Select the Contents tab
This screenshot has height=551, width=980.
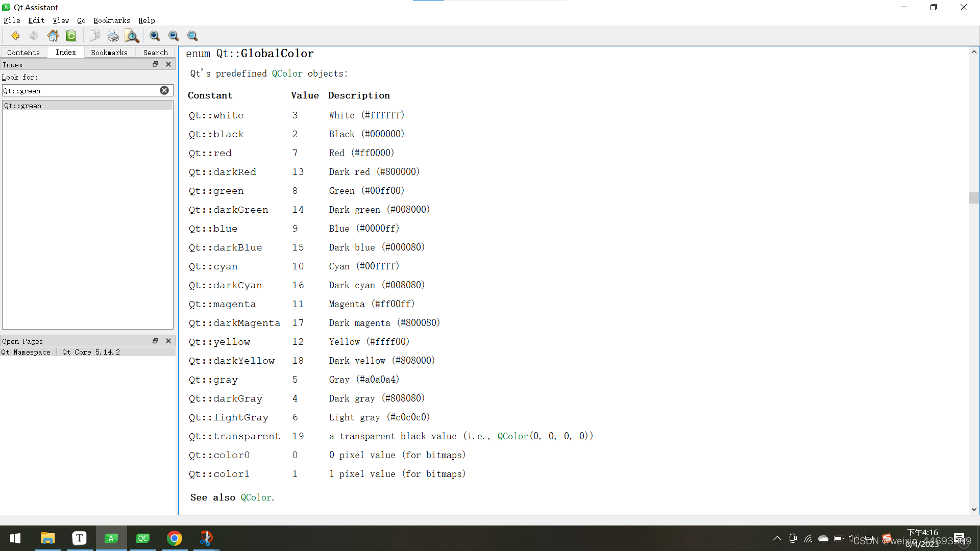[22, 53]
